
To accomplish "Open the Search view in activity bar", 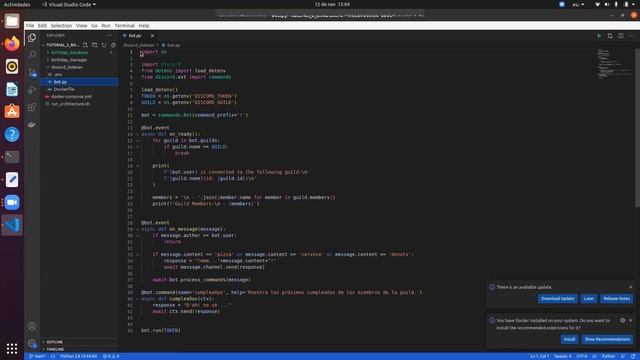I will [32, 55].
